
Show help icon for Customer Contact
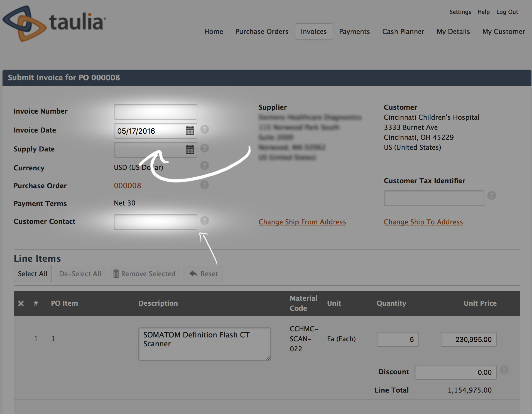(x=205, y=221)
